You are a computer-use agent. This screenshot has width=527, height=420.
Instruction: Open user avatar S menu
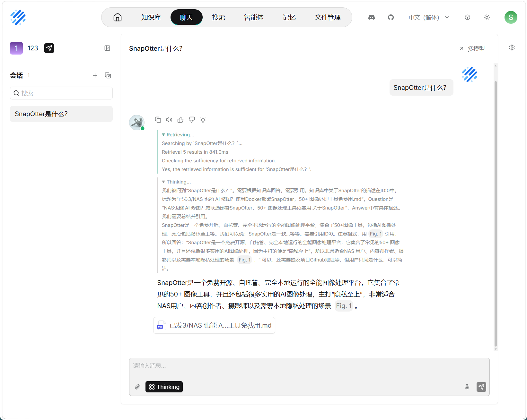tap(511, 17)
